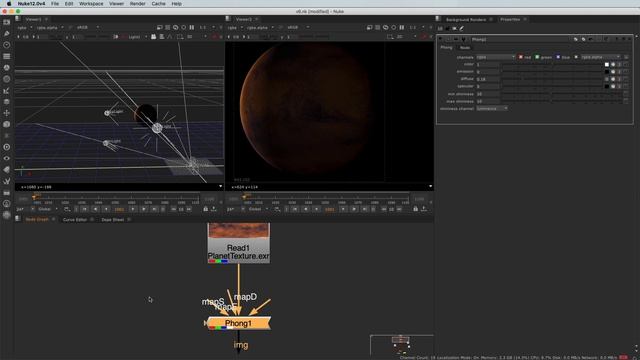Click the gray diffuse color swatch
640x360 pixels.
[607, 79]
